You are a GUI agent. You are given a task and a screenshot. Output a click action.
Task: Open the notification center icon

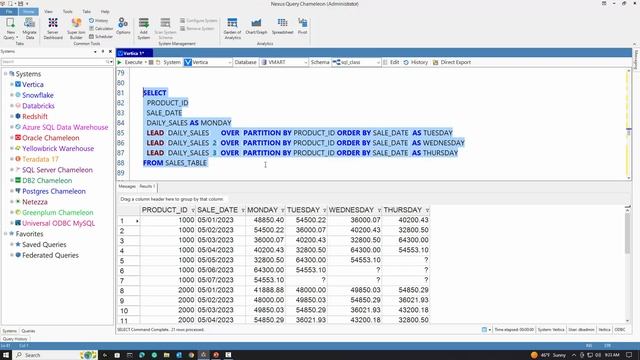pyautogui.click(x=629, y=355)
